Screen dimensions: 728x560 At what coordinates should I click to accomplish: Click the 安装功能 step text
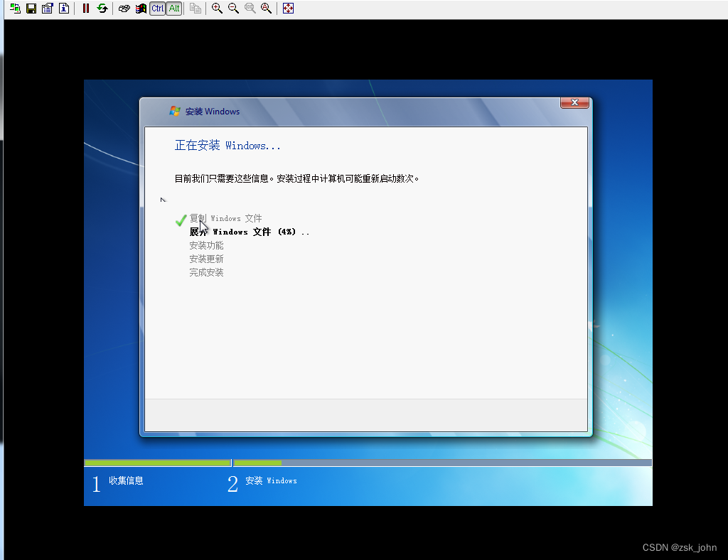coord(206,245)
